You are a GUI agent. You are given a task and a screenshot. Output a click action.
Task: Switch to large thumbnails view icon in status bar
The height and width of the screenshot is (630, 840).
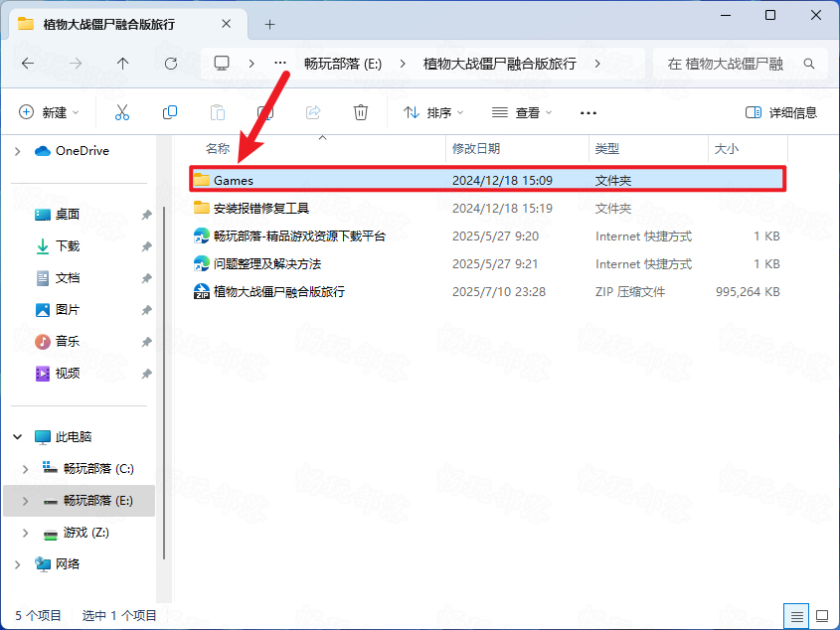pos(822,617)
